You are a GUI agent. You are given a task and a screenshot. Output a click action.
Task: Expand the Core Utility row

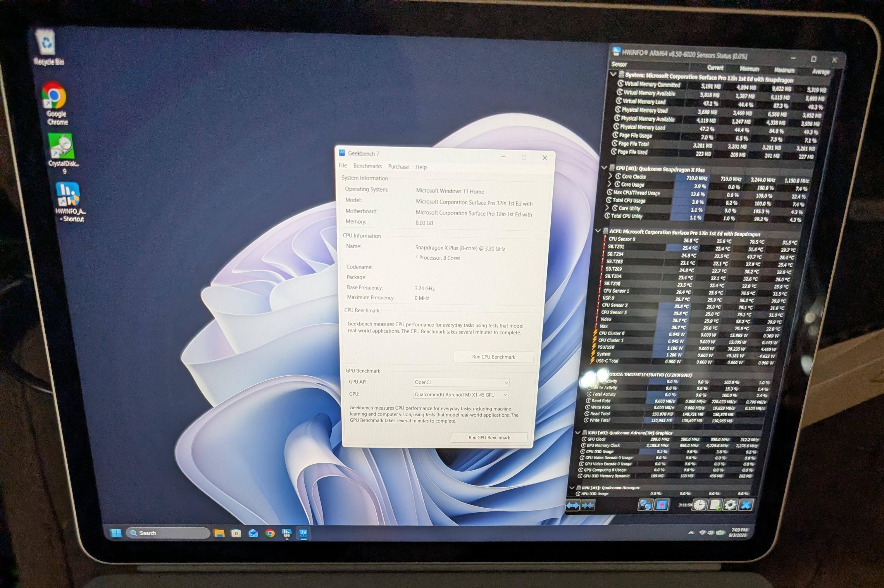607,208
